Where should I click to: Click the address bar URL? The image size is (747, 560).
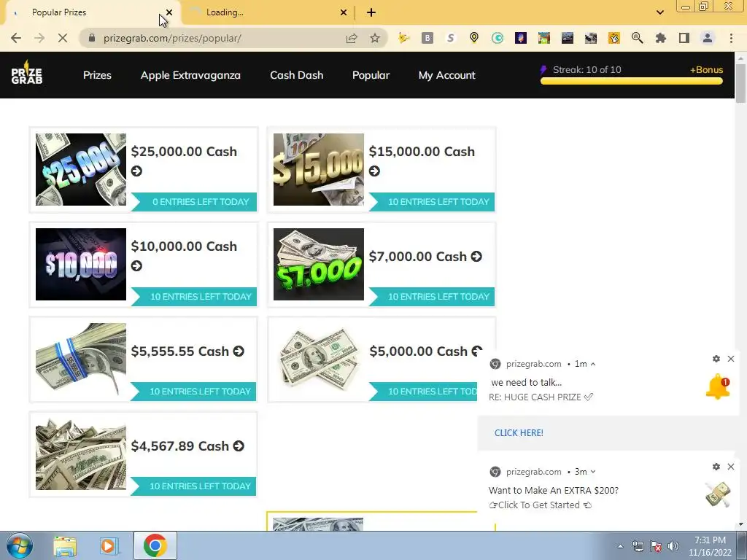tap(172, 38)
